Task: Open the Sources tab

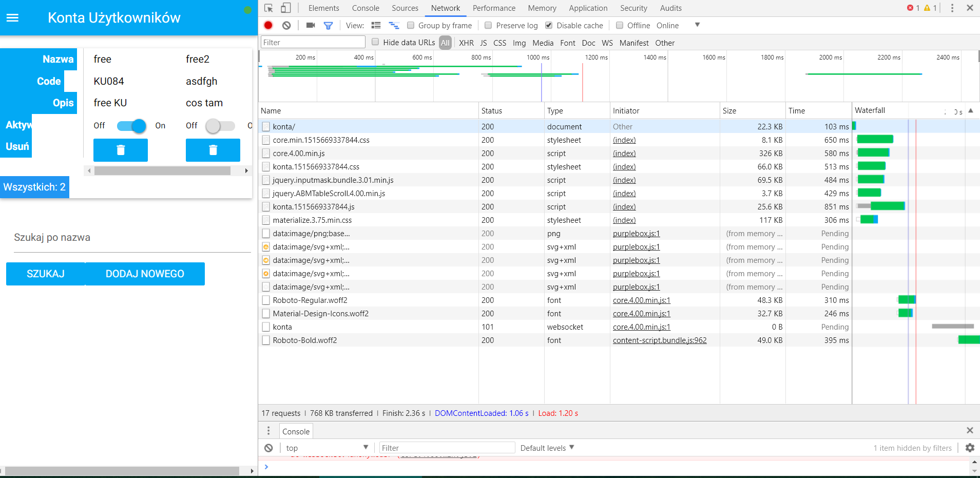Action: coord(405,8)
